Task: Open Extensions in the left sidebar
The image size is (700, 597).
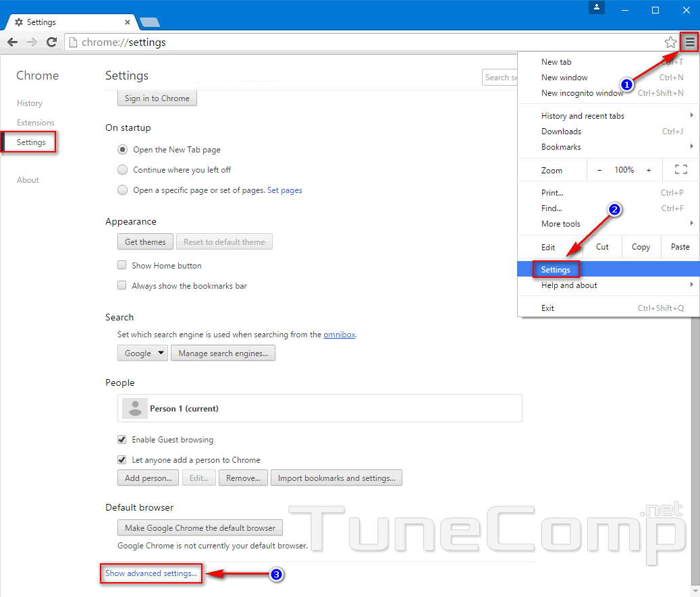Action: [36, 123]
